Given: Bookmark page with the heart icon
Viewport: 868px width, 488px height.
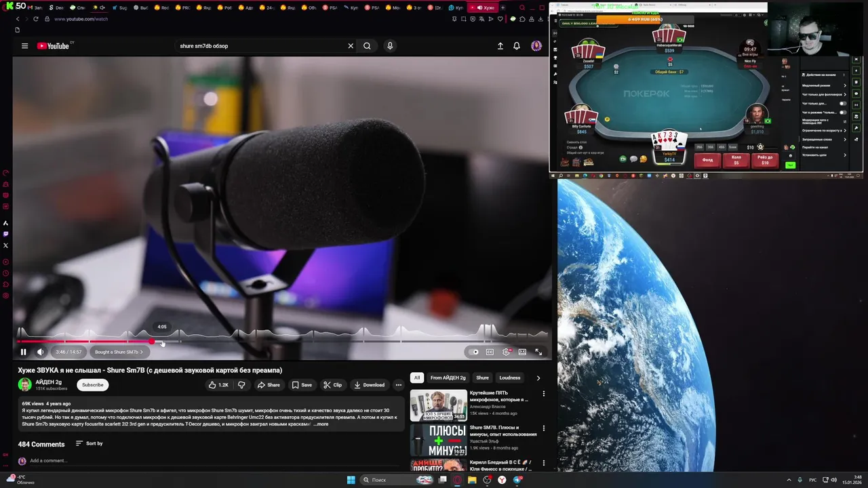Looking at the screenshot, I should tap(501, 19).
